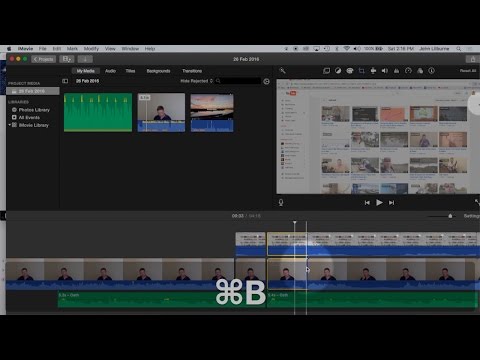The width and height of the screenshot is (480, 360).
Task: Open the Edit menu
Action: pyautogui.click(x=57, y=49)
